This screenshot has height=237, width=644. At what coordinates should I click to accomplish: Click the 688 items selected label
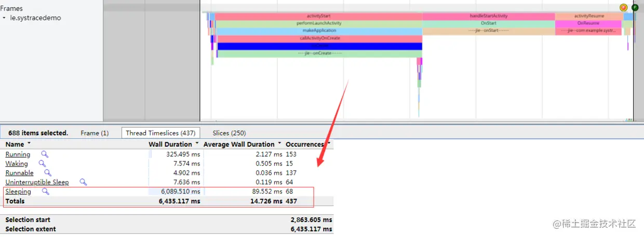coord(38,133)
